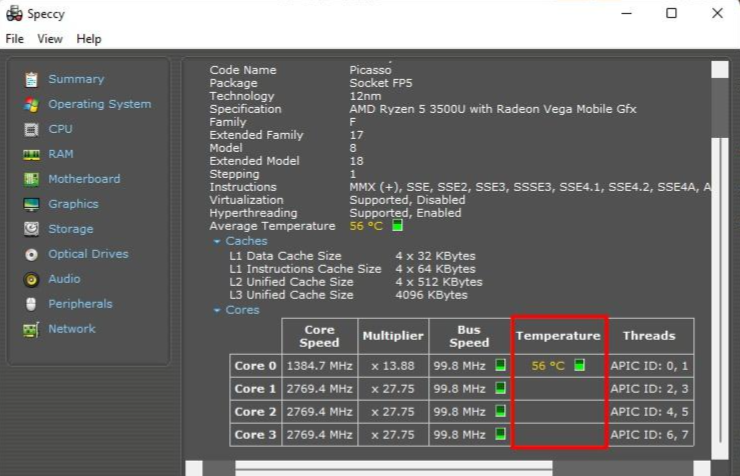Go to the Operating System page
The width and height of the screenshot is (740, 476).
click(x=100, y=104)
